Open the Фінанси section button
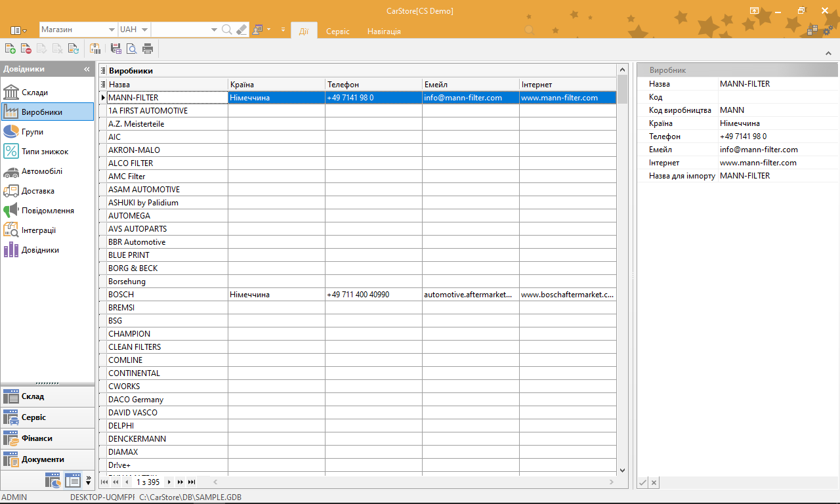Viewport: 840px width, 504px height. tap(48, 438)
